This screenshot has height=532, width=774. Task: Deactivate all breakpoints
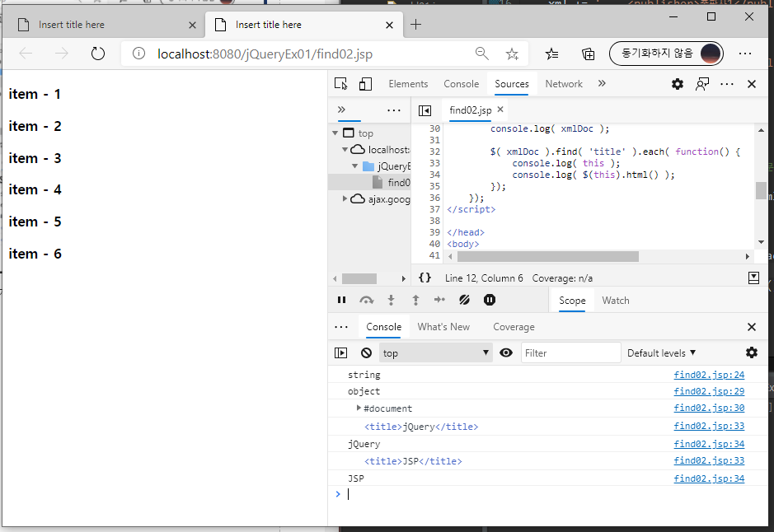(464, 300)
